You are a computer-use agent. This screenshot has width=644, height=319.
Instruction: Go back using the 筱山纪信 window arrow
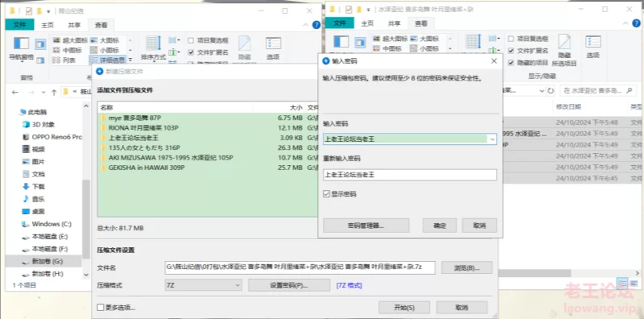[15, 92]
